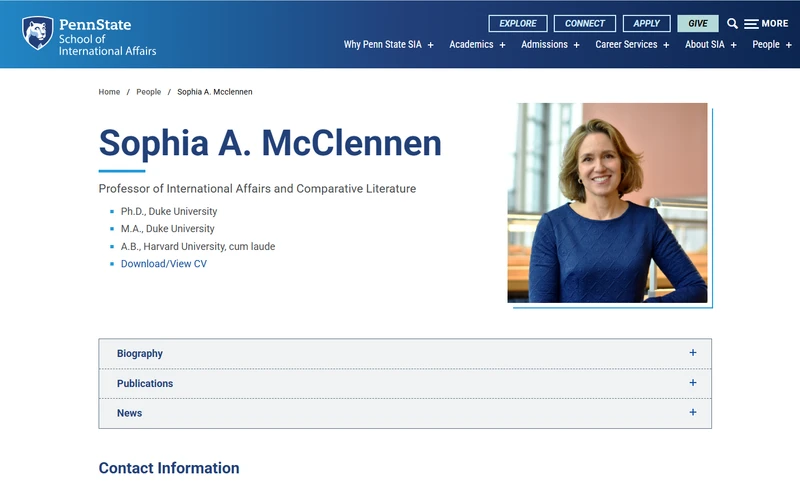800x481 pixels.
Task: Expand the People plus icon
Action: 789,45
